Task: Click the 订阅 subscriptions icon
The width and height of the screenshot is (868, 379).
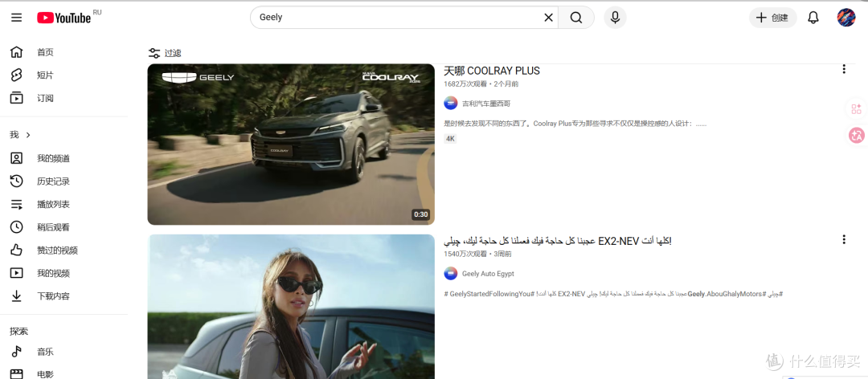Action: (17, 99)
